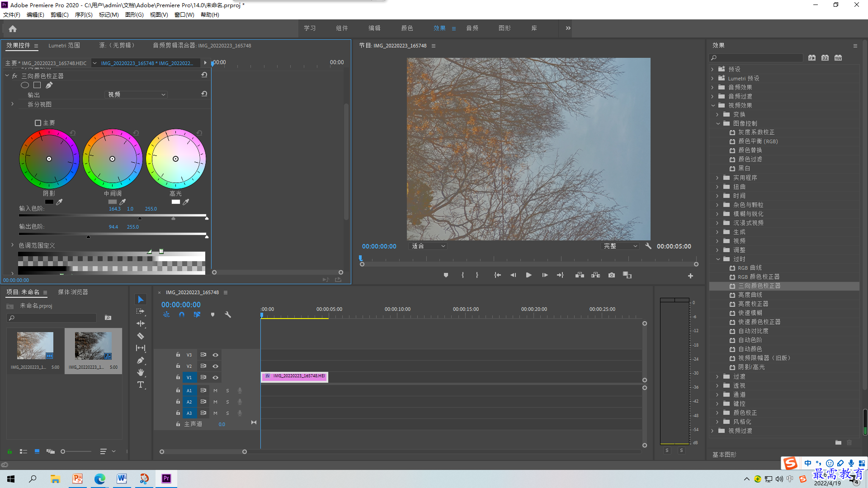Screen dimensions: 868x488
Task: Switch to the 颜色 workspace tab
Action: pos(407,28)
